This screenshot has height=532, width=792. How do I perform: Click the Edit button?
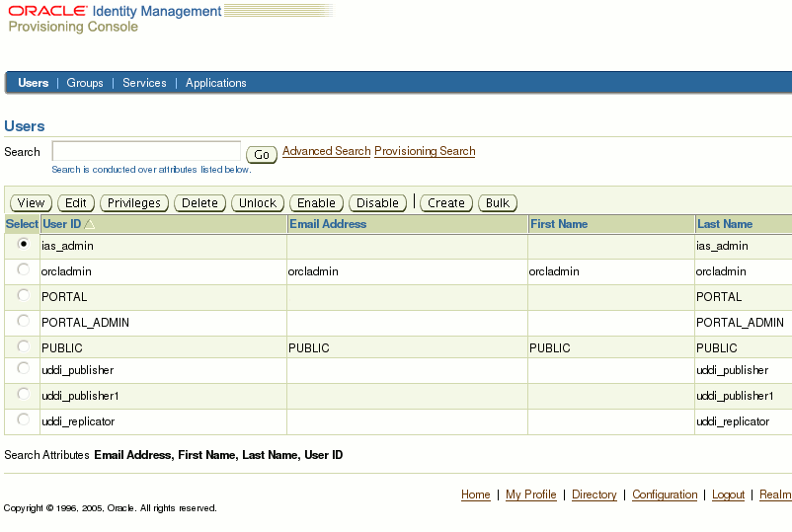pos(76,203)
